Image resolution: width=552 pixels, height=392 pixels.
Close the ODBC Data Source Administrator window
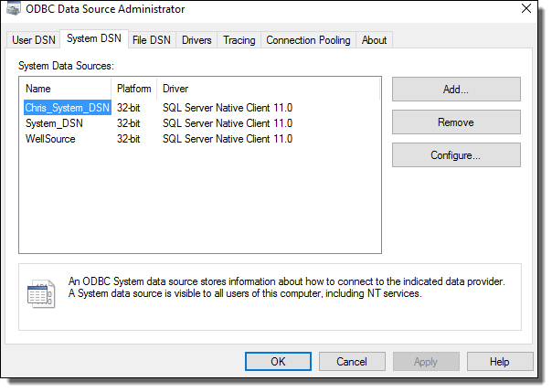[526, 8]
